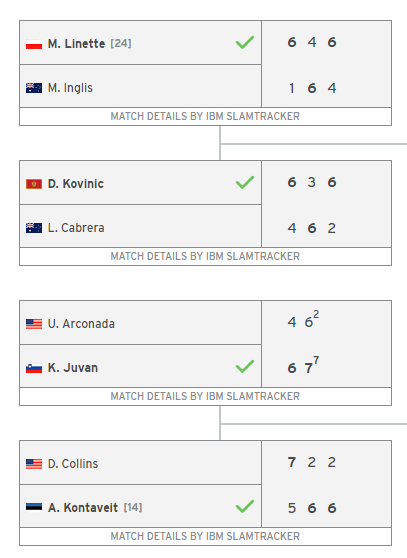Select player name A. Kontaveit
Viewport: 407px width, 558px height.
point(83,507)
